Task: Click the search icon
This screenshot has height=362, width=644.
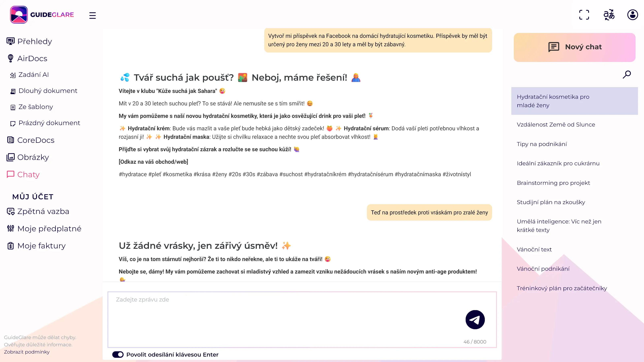Action: [627, 74]
